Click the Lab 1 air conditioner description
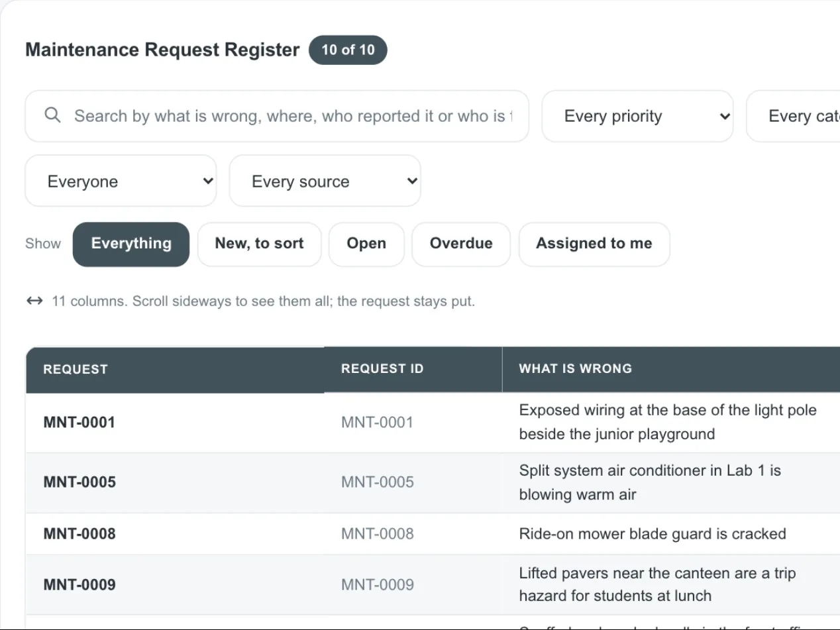The image size is (840, 630). tap(650, 482)
